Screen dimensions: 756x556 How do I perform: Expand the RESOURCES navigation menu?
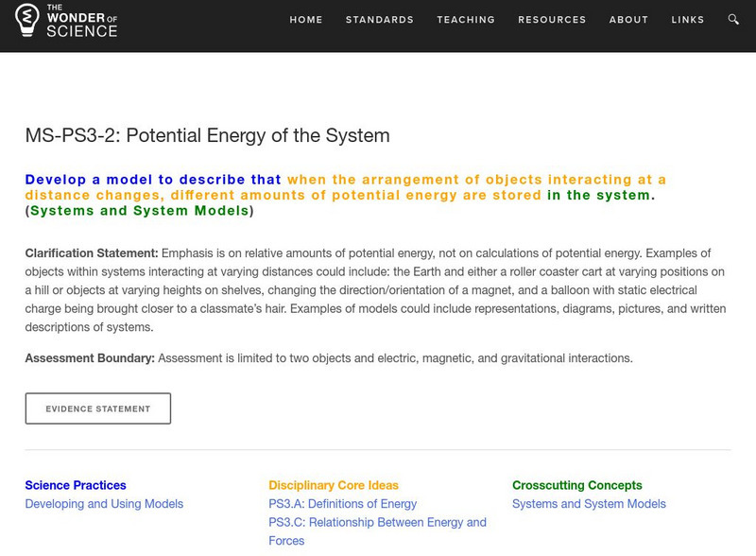[552, 20]
